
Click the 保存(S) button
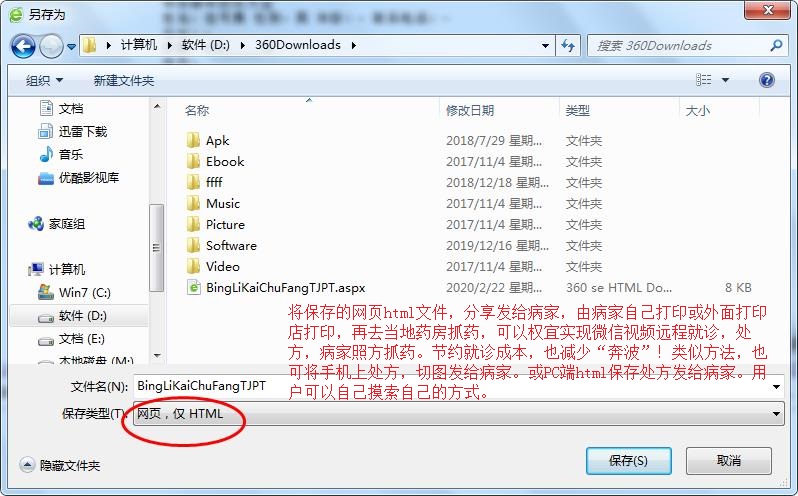click(629, 461)
